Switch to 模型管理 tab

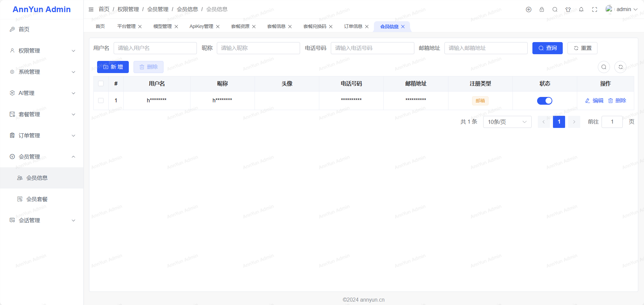[163, 27]
